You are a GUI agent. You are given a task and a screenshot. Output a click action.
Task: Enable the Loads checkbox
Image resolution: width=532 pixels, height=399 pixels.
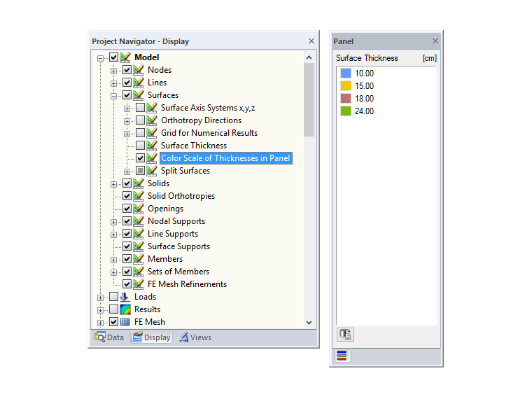click(113, 297)
